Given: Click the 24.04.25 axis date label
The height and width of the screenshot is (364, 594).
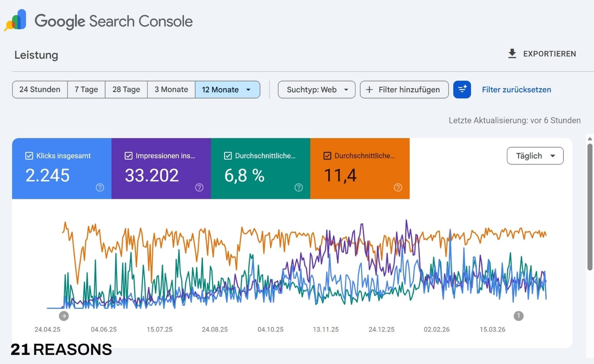Looking at the screenshot, I should (47, 329).
